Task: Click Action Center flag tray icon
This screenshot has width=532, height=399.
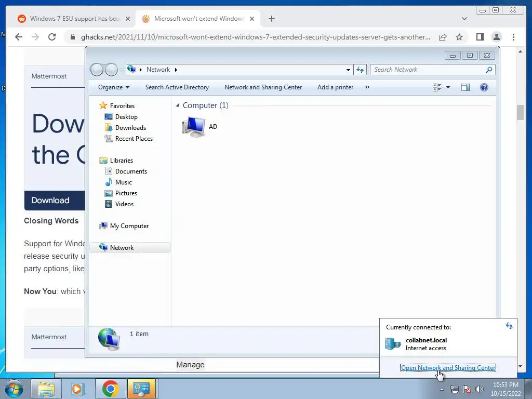Action: 467,389
